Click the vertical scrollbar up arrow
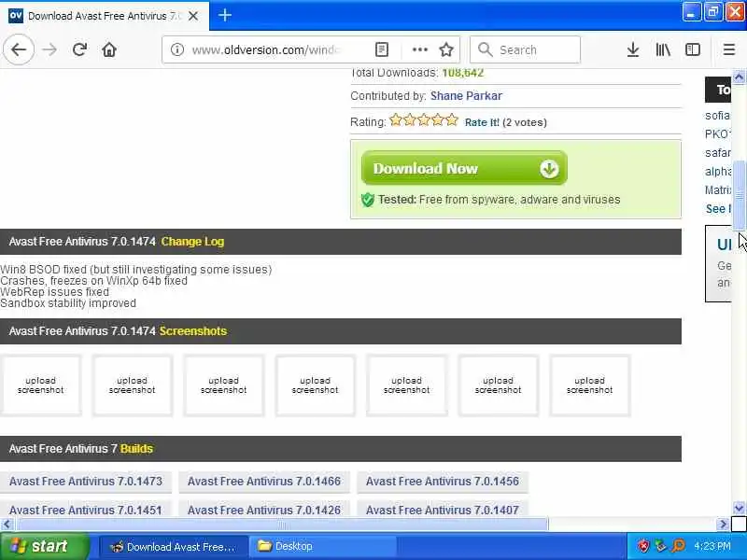The width and height of the screenshot is (747, 560). click(739, 77)
